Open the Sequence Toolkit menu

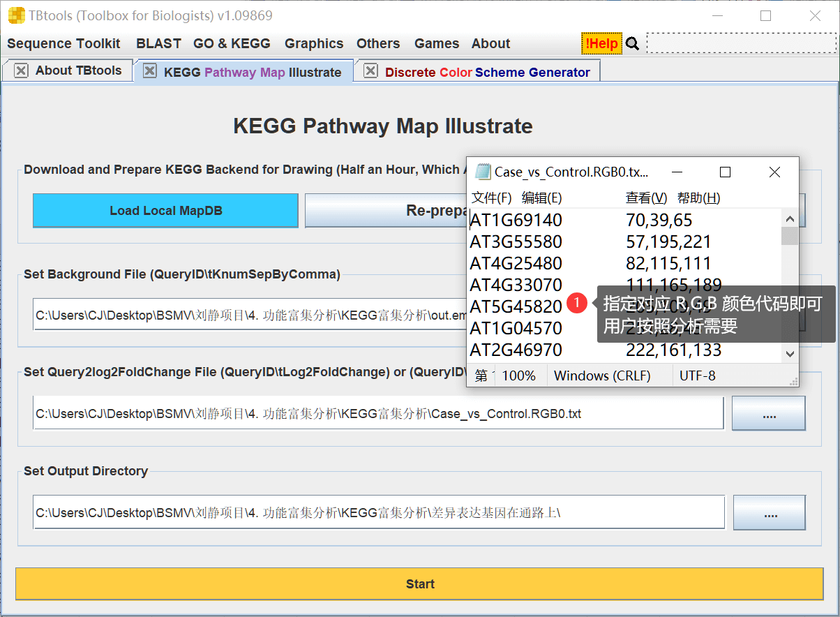pos(63,43)
